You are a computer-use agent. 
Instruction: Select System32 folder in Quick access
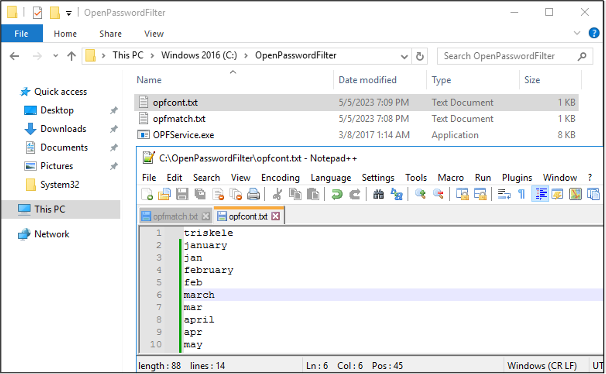(x=60, y=185)
